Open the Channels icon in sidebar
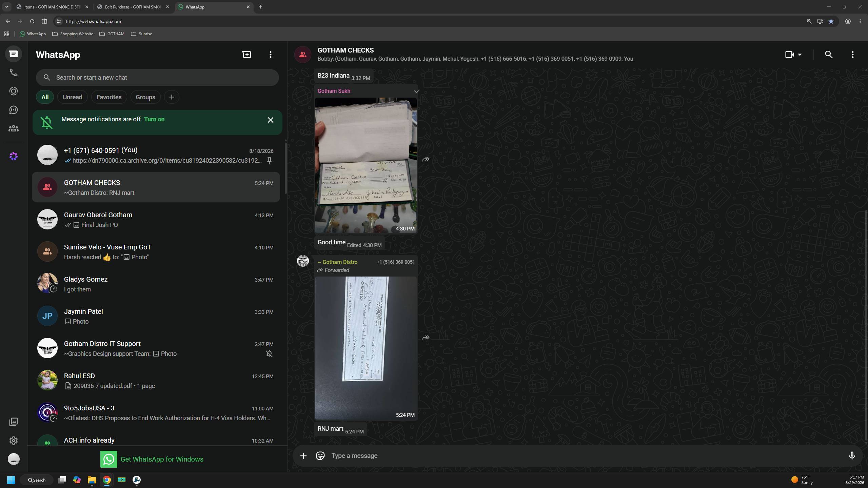This screenshot has width=868, height=488. [x=13, y=110]
